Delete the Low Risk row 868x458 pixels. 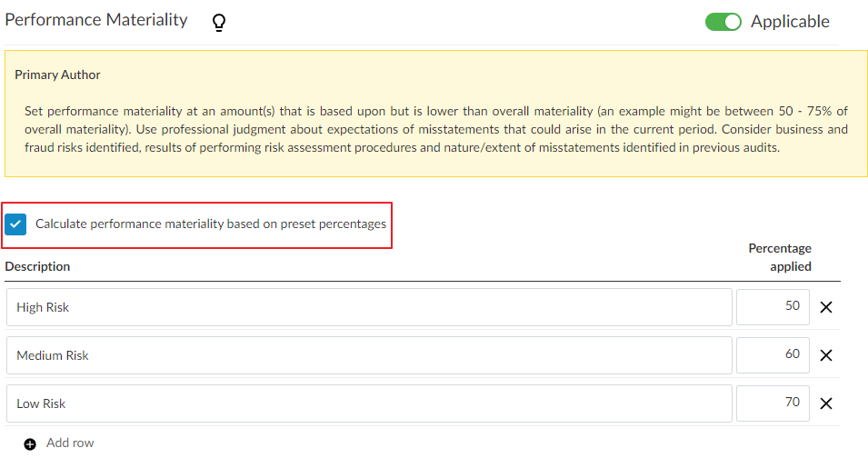pos(826,403)
